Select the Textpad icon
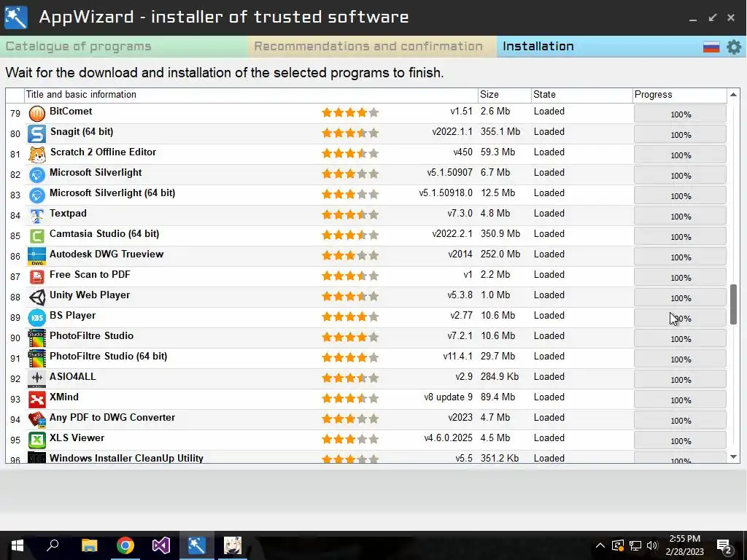 [36, 216]
